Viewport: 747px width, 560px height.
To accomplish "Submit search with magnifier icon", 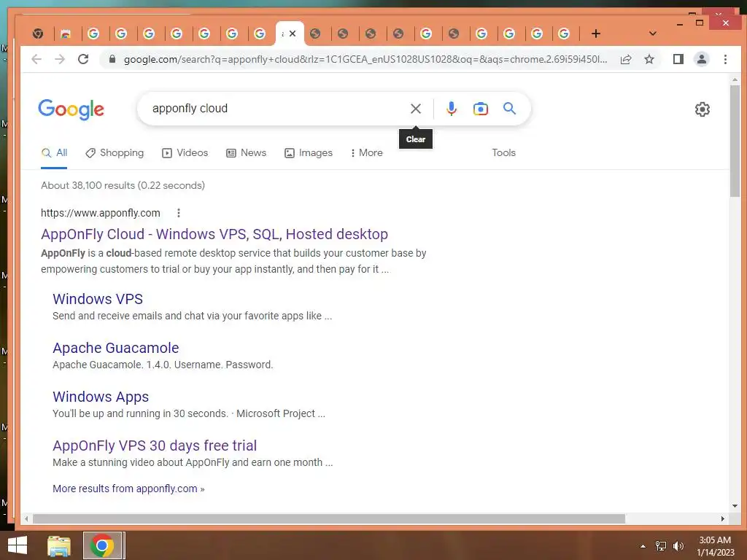I will pyautogui.click(x=509, y=109).
